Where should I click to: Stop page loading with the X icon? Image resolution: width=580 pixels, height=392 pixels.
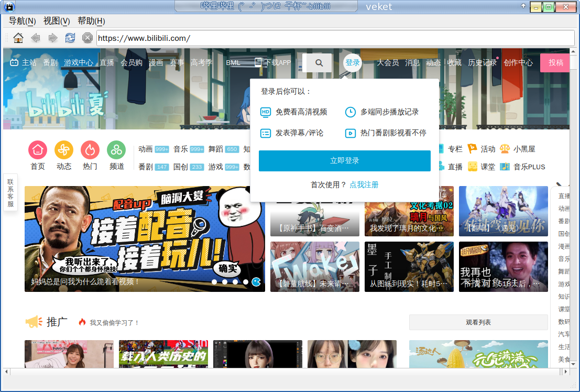[87, 38]
